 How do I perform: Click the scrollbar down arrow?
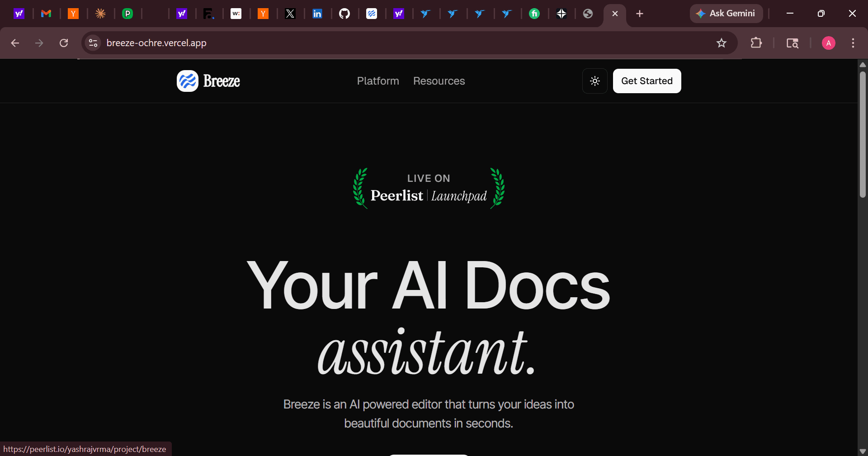pos(863,451)
